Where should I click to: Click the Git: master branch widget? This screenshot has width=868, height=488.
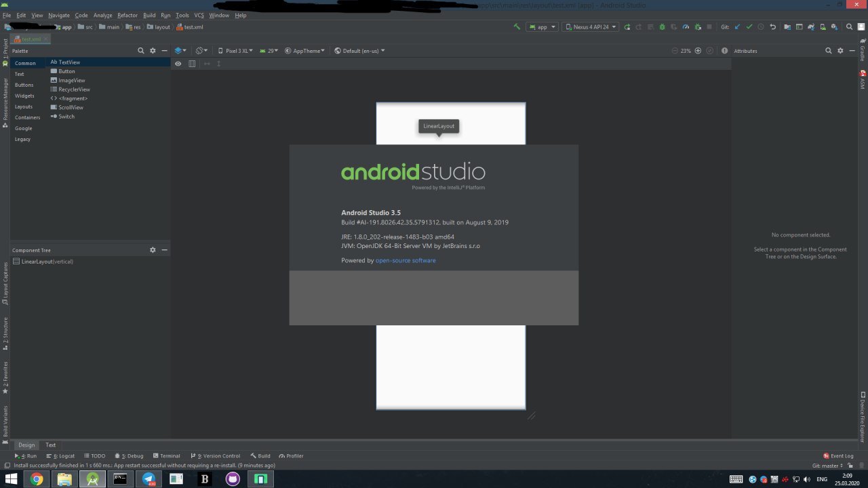coord(828,466)
